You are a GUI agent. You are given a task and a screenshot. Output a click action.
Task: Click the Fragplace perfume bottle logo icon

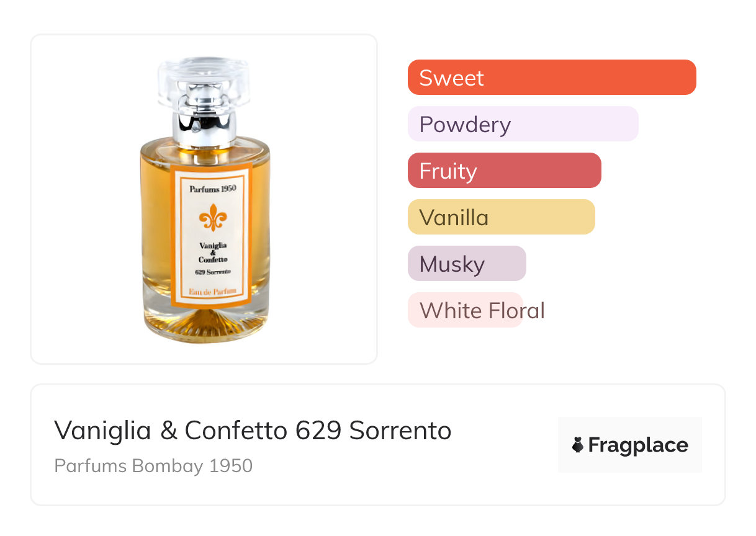578,445
